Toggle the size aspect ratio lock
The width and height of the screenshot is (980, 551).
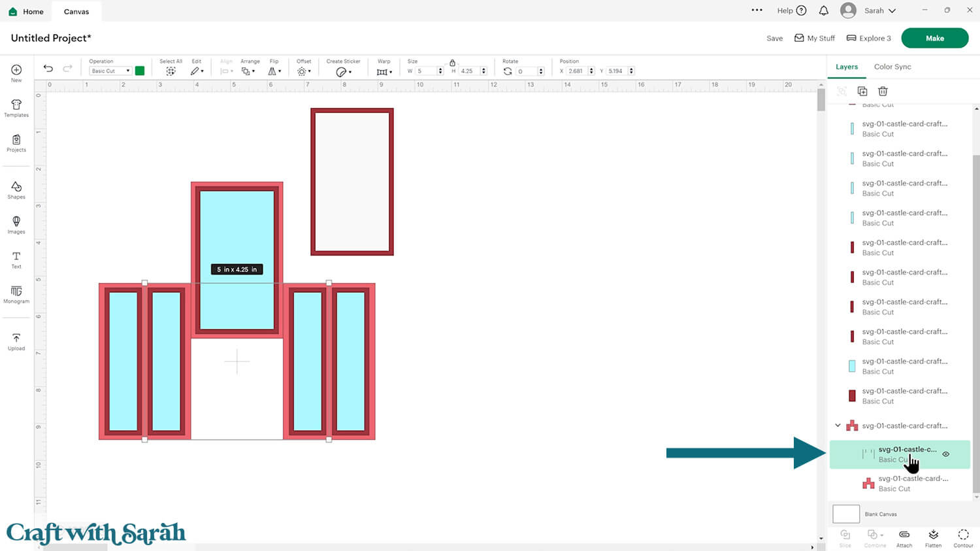[x=452, y=63]
